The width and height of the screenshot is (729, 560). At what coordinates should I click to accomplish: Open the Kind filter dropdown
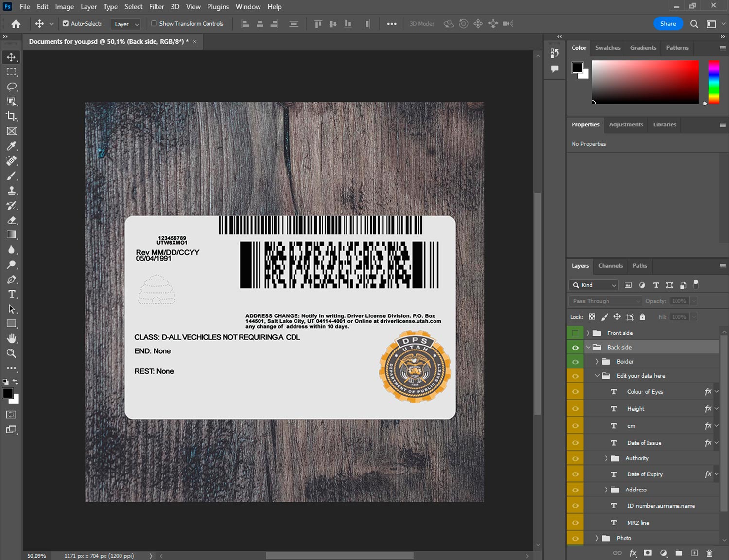(594, 285)
